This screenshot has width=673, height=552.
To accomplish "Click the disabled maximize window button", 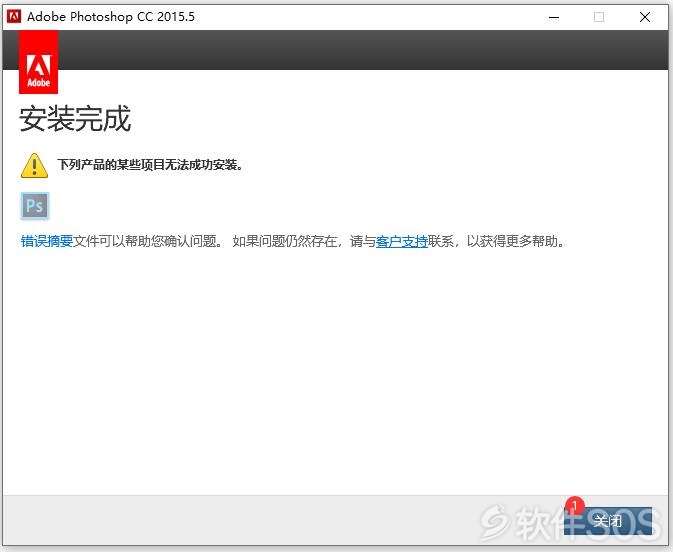I will coord(599,17).
